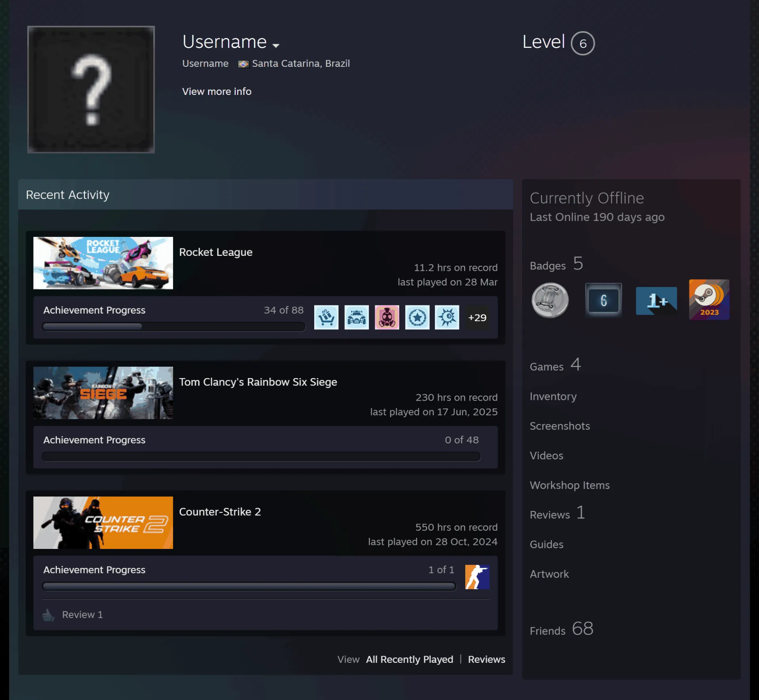Click Rainbow Six Siege achievement progress bar
Screen dimensions: 759x700
pyautogui.click(x=261, y=456)
